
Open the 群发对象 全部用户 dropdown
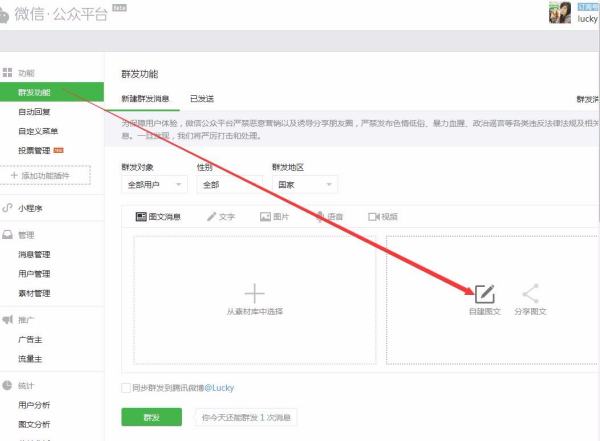154,185
